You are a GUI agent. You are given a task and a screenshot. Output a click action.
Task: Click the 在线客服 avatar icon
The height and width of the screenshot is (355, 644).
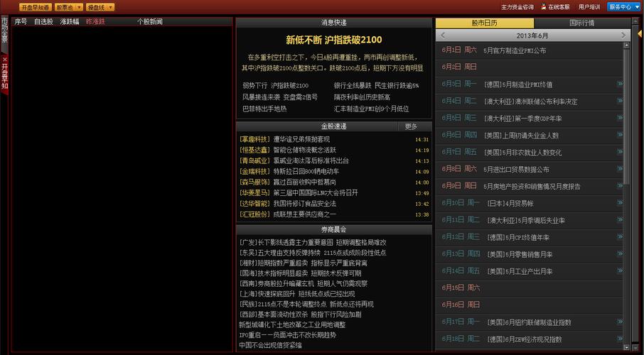(x=544, y=6)
